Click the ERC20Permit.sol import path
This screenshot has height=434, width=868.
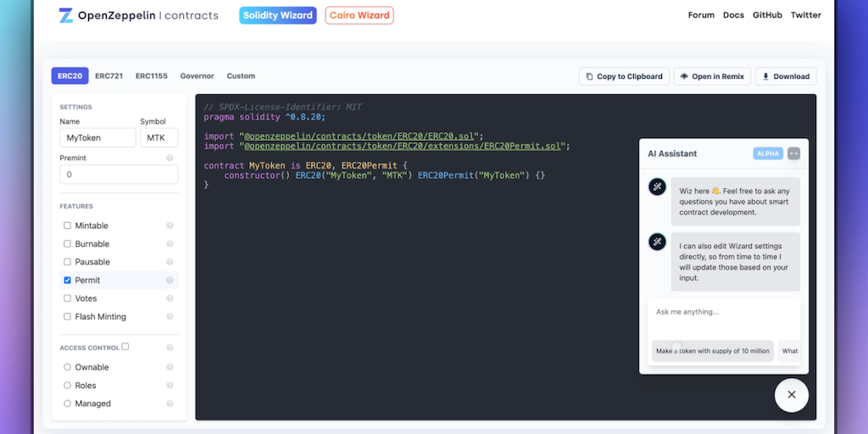coord(404,146)
